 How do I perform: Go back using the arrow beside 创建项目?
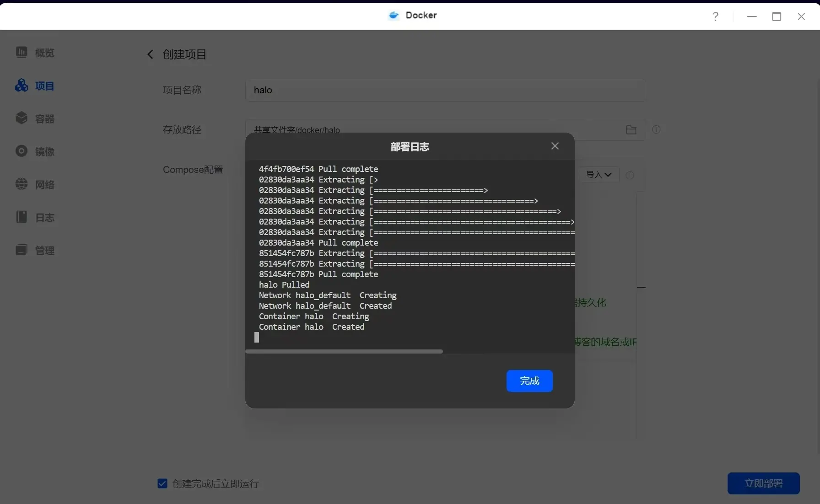coord(150,54)
